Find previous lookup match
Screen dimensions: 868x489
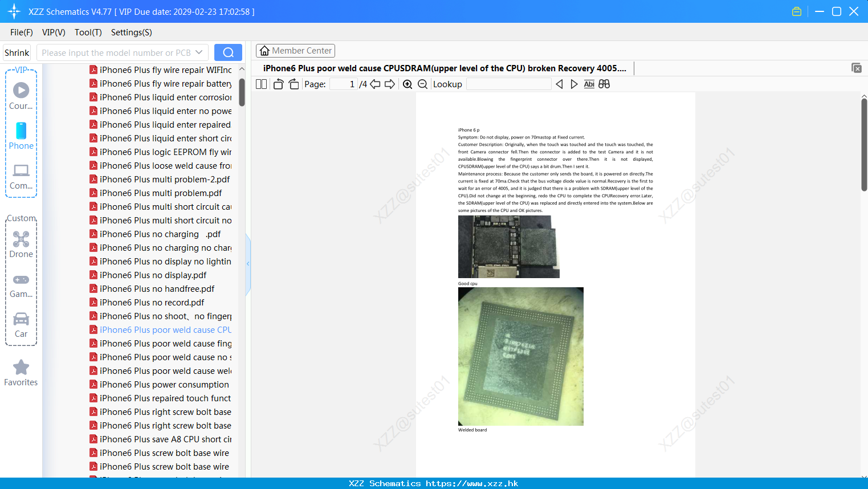pos(559,84)
